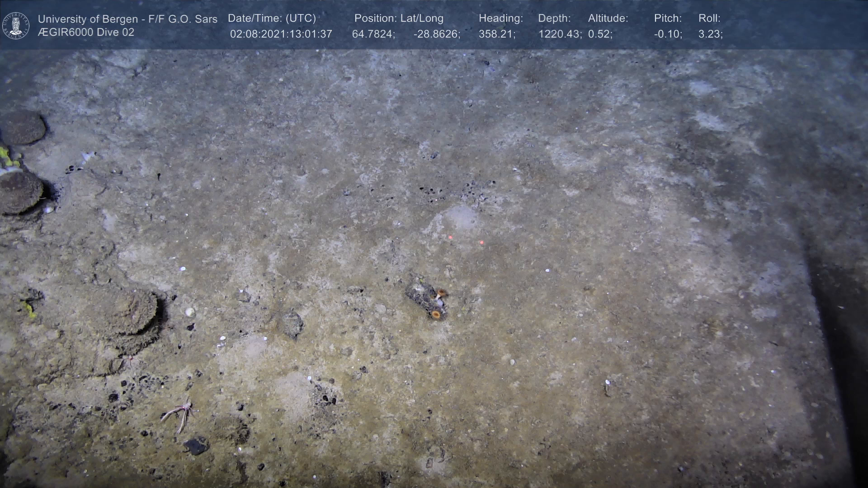Click the 'ÆGIR6000 Dive 02' label
This screenshot has height=488, width=868.
point(86,33)
